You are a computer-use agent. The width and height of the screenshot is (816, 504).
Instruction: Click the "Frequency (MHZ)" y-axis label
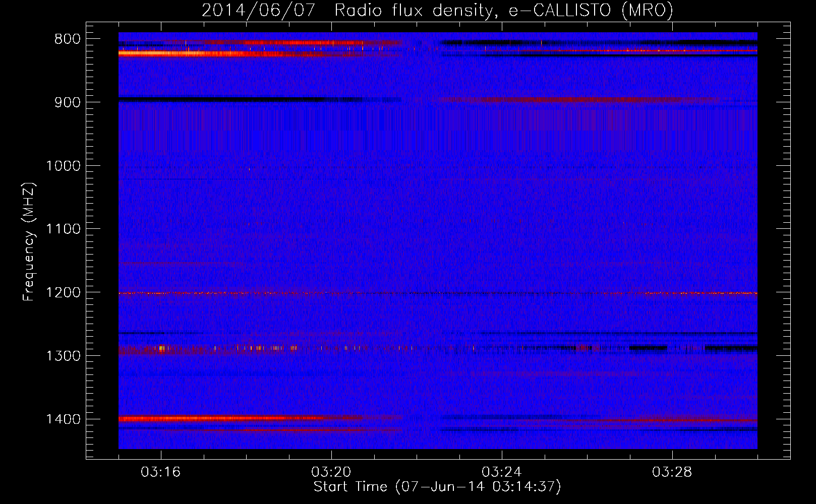[x=30, y=241]
